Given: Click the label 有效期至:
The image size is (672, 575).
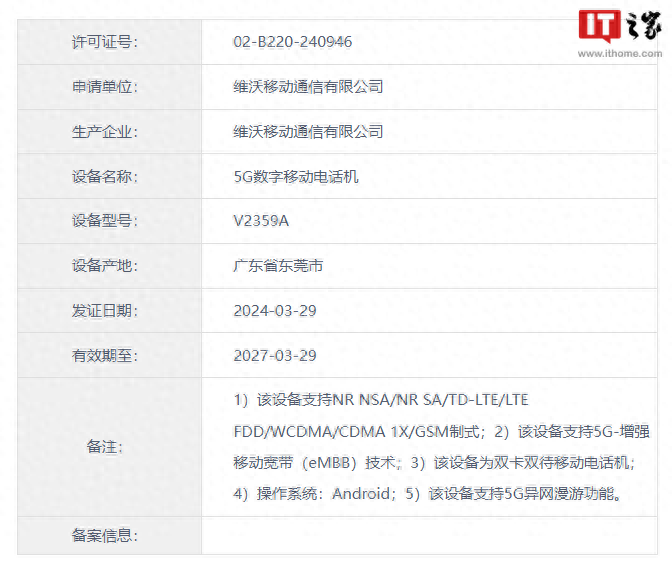Looking at the screenshot, I should (105, 356).
